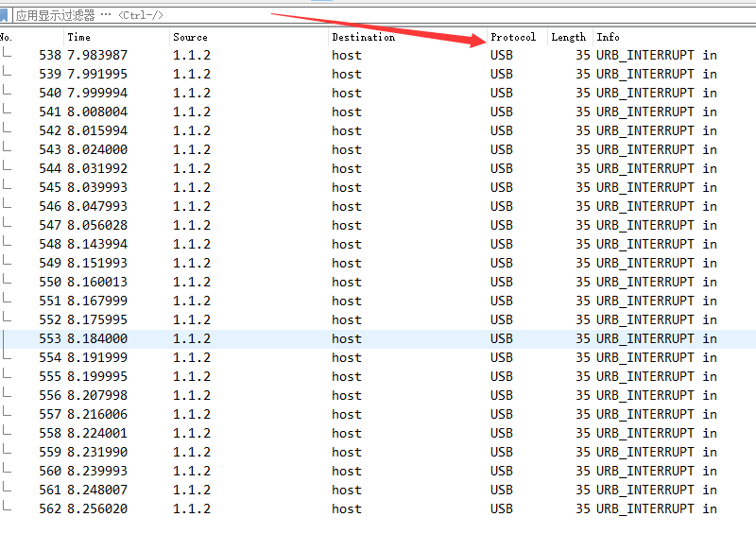
Task: Select packet with time 8.151993
Action: point(378,263)
